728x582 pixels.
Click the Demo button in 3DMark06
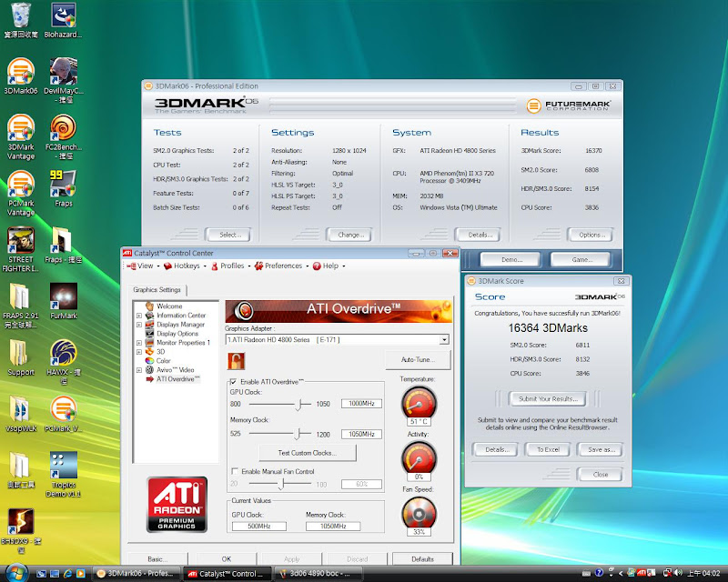coord(511,259)
